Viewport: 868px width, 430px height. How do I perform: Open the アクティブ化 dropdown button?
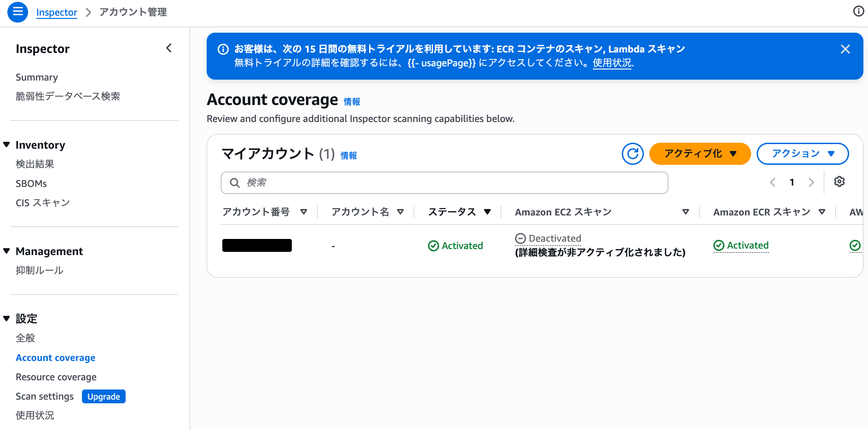click(700, 154)
